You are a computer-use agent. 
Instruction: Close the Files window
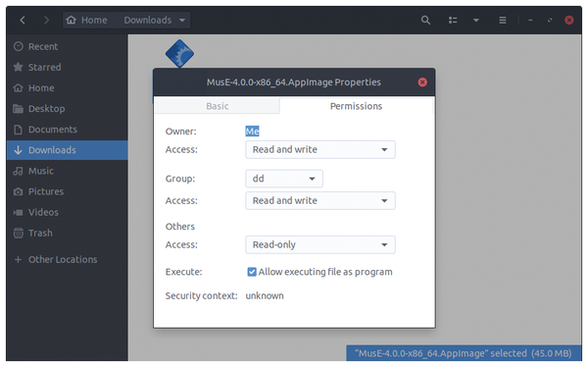[568, 20]
